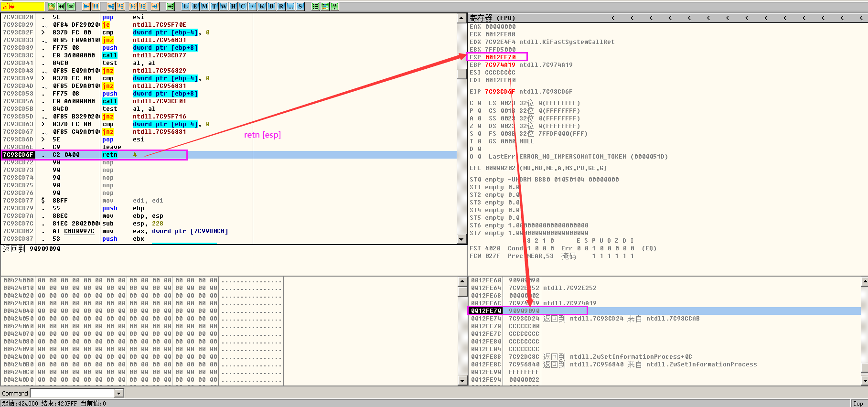The width and height of the screenshot is (868, 407).
Task: Click the Close program X icon
Action: pos(71,6)
